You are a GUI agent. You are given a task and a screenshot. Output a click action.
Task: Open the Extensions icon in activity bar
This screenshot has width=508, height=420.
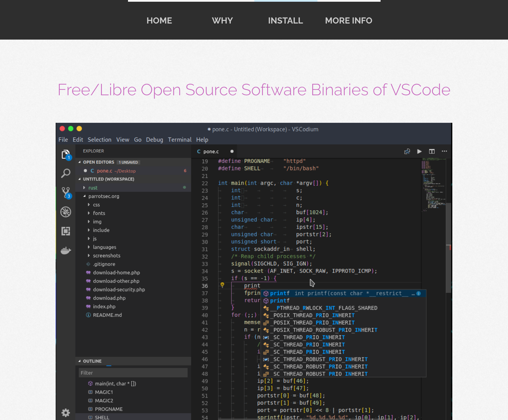pyautogui.click(x=66, y=231)
